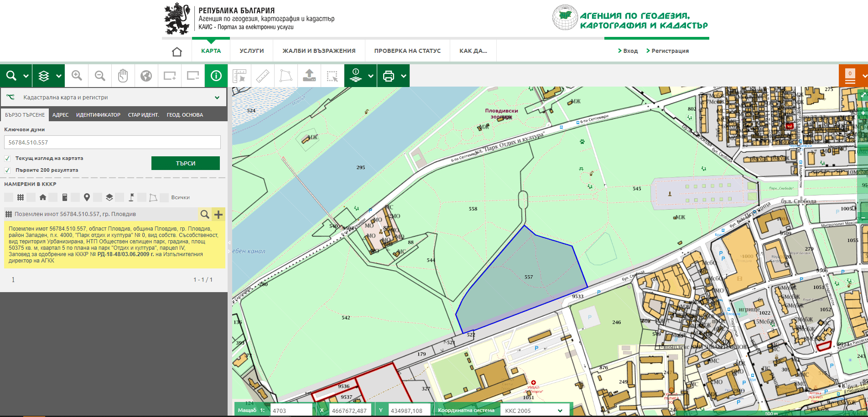Activate the zoom out magnifier tool
The image size is (868, 417).
click(100, 76)
